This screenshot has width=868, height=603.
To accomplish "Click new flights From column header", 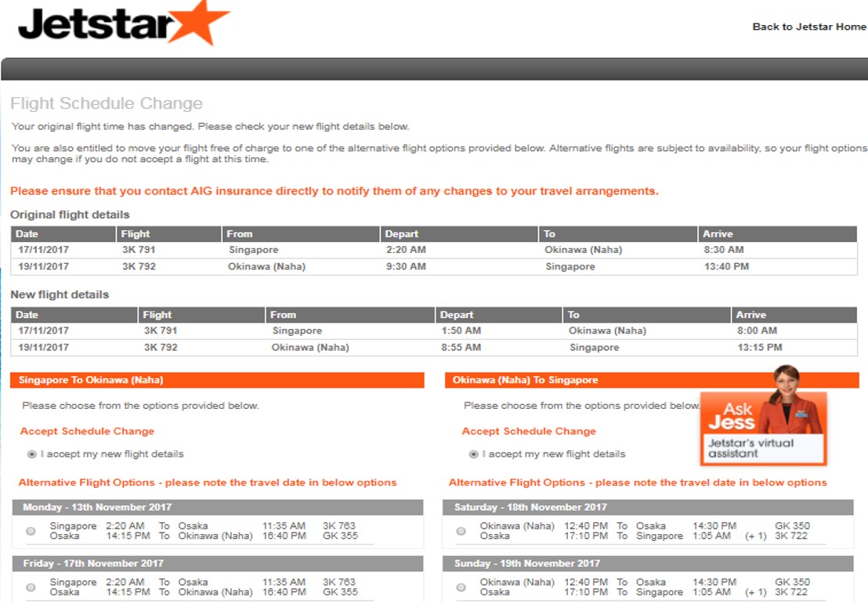I will pos(350,315).
